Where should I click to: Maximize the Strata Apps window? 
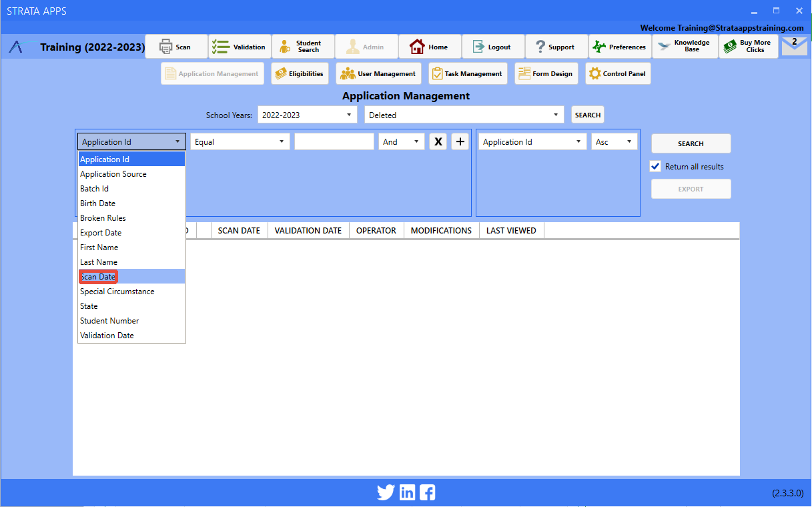[776, 11]
